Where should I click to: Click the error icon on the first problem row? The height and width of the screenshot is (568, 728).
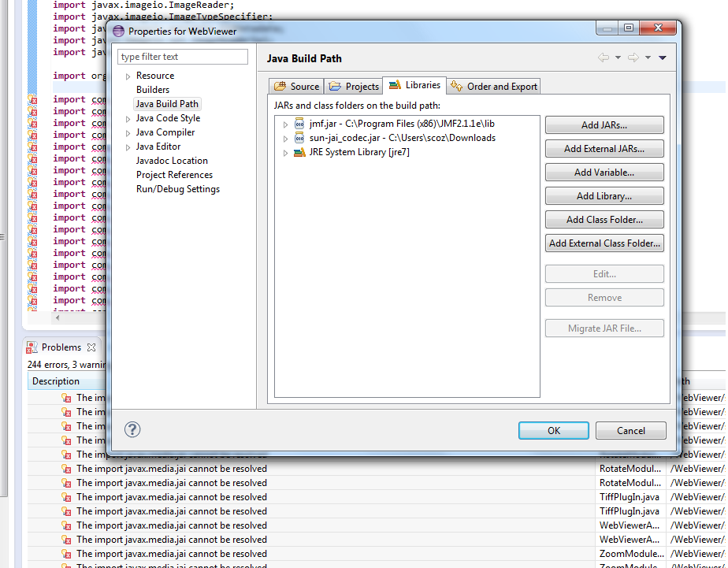pyautogui.click(x=67, y=398)
